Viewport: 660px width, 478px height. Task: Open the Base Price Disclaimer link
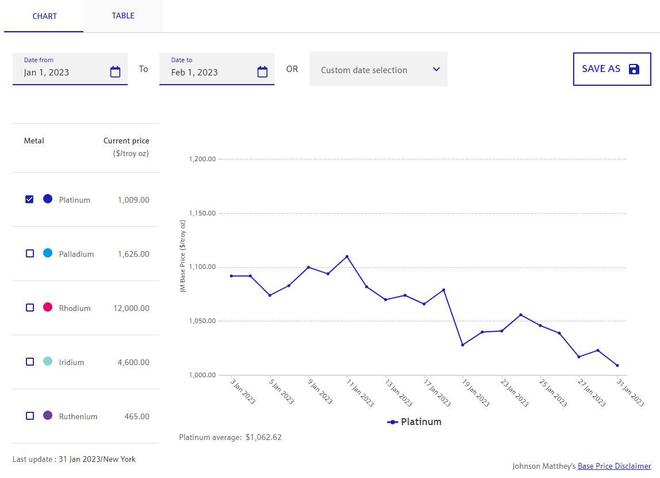point(613,466)
